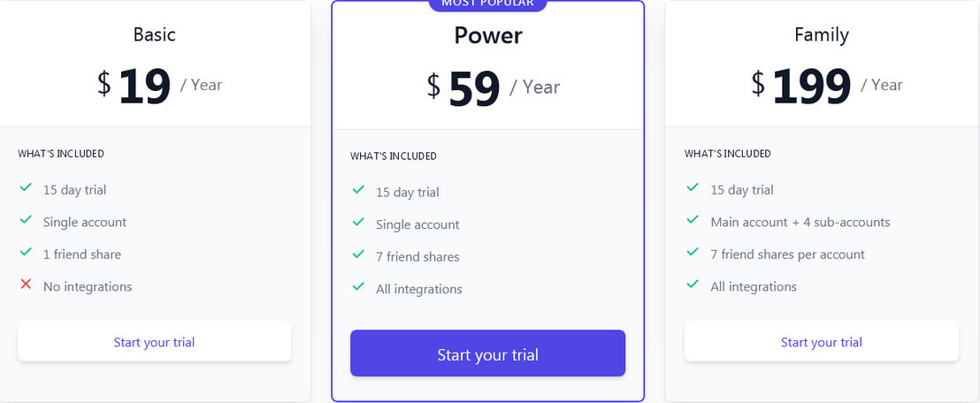Click the checkmark next to 1 friend share
Image resolution: width=980 pixels, height=403 pixels.
pos(26,252)
